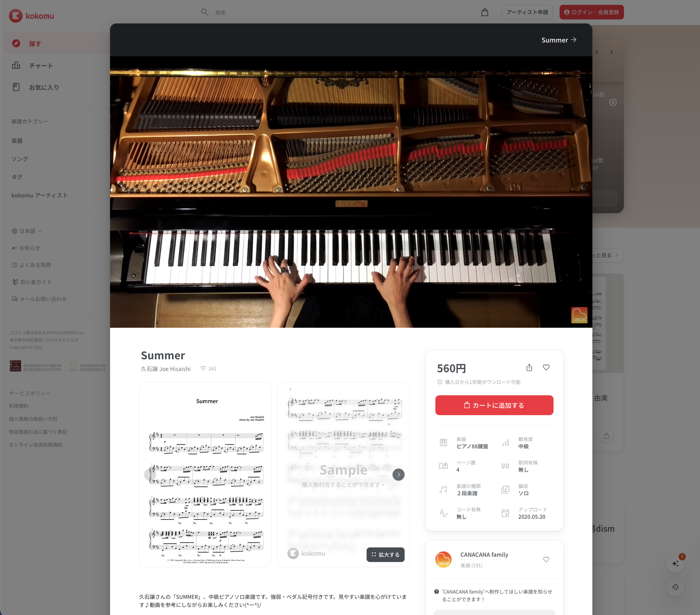This screenshot has width=700, height=615.
Task: Click the カートに追加する button
Action: [494, 405]
